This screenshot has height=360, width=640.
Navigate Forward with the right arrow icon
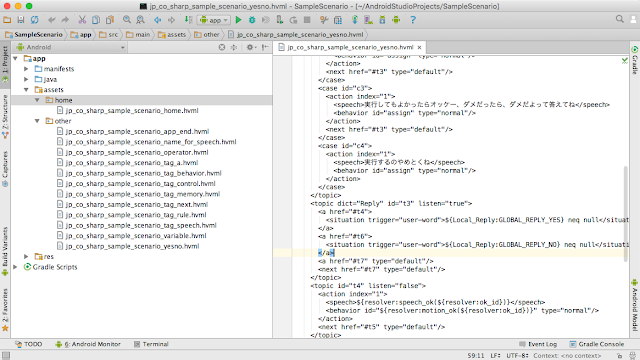(x=171, y=20)
